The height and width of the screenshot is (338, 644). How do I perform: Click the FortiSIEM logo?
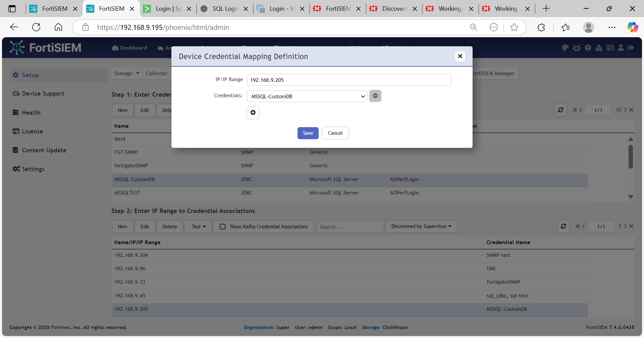pos(46,48)
